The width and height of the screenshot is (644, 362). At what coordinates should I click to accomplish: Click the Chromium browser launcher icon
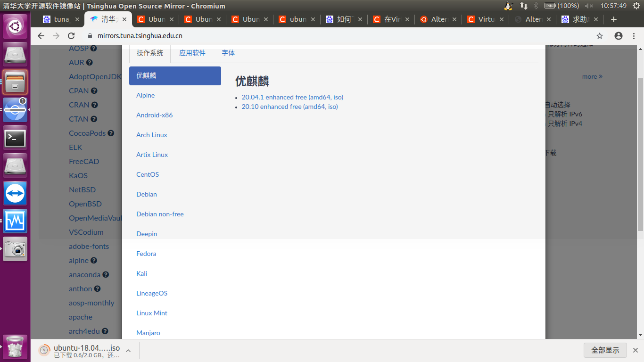pyautogui.click(x=15, y=110)
